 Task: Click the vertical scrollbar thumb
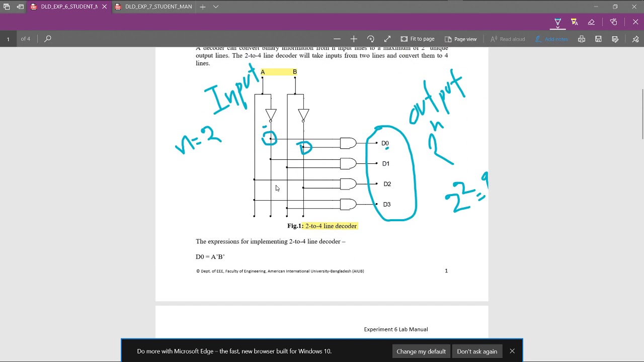click(x=642, y=115)
